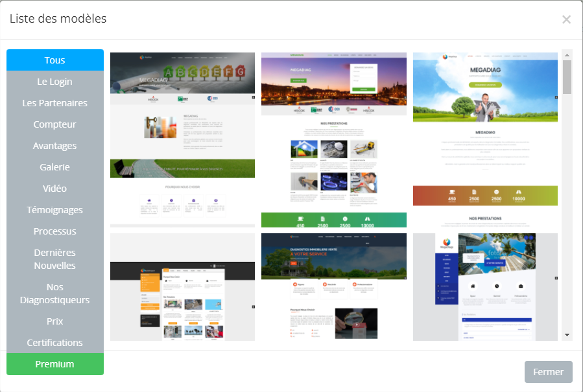Pick the energy rating houses template
Screen dimensions: 583x392
click(x=183, y=140)
